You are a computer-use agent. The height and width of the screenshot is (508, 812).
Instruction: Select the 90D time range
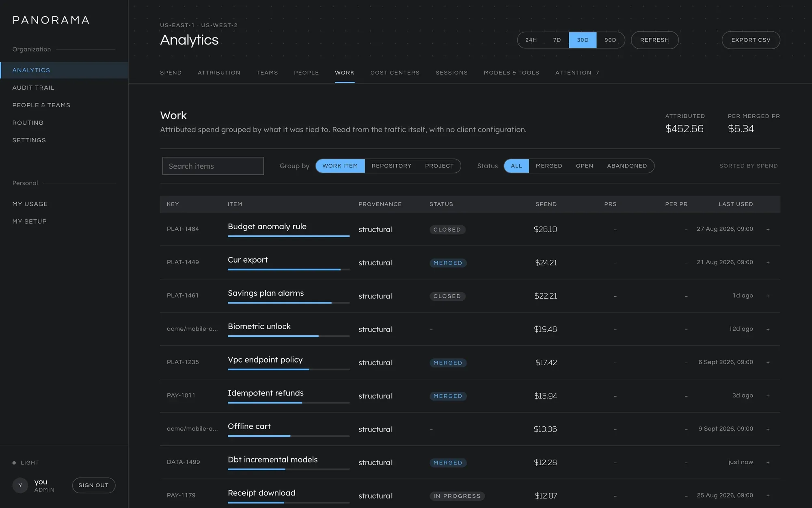point(610,40)
